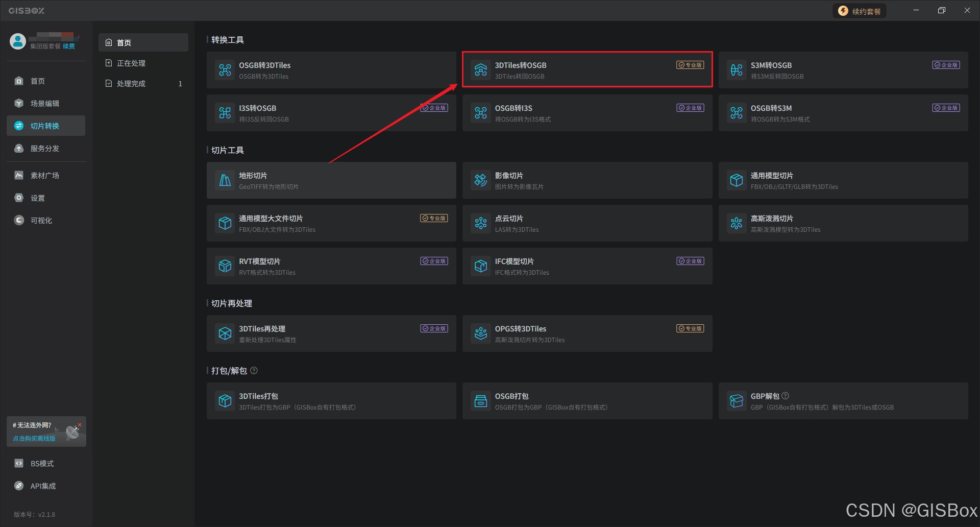
Task: Open 场景编辑 in the sidebar
Action: [x=46, y=104]
